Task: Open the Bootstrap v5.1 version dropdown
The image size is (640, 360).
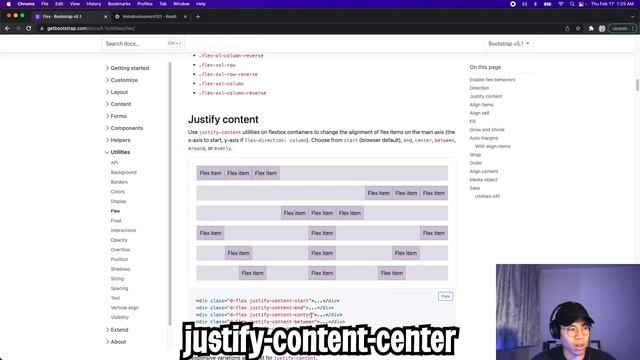Action: tap(509, 44)
